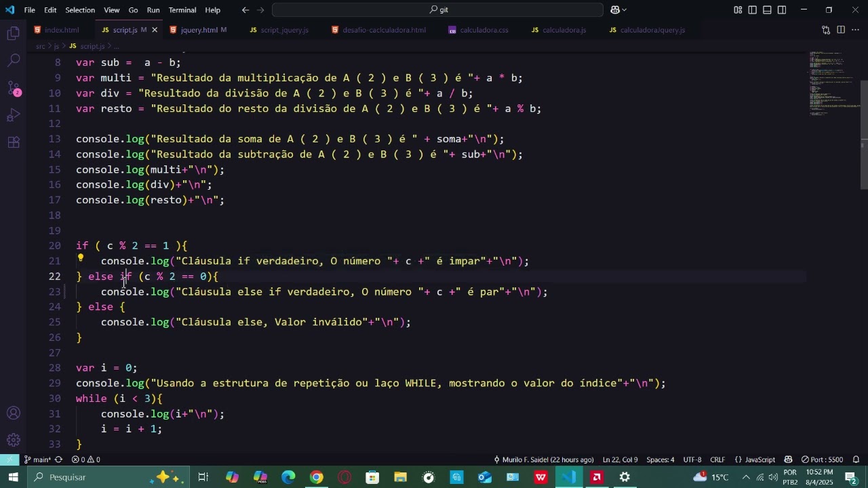Toggle the secondary side bar visibility
This screenshot has width=868, height=488.
(x=782, y=10)
